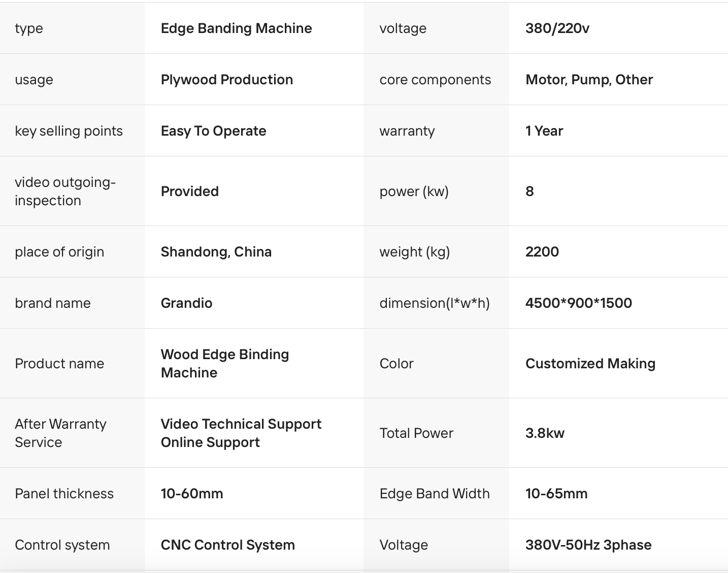Click the 'Grandio' brand name value
Viewport: 728px width, 573px height.
(186, 303)
